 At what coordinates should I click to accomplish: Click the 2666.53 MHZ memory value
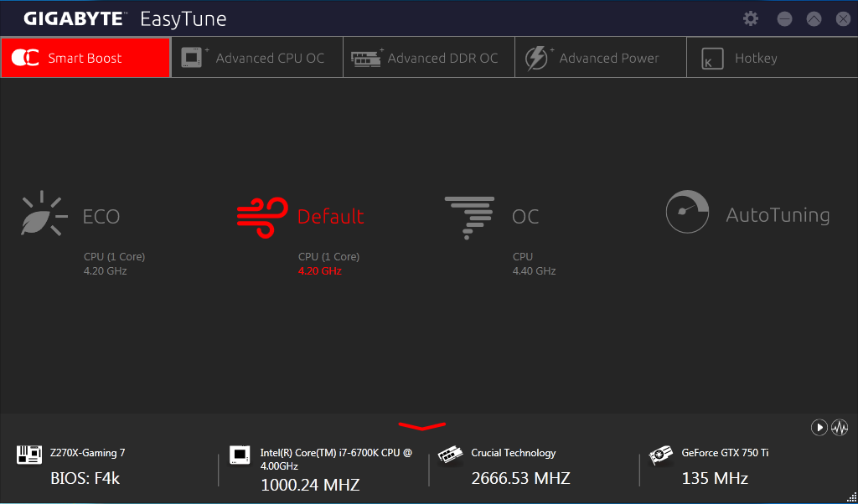click(x=521, y=478)
